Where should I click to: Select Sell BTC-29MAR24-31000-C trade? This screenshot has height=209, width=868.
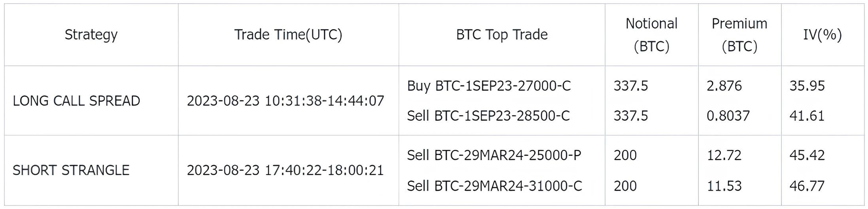[494, 186]
